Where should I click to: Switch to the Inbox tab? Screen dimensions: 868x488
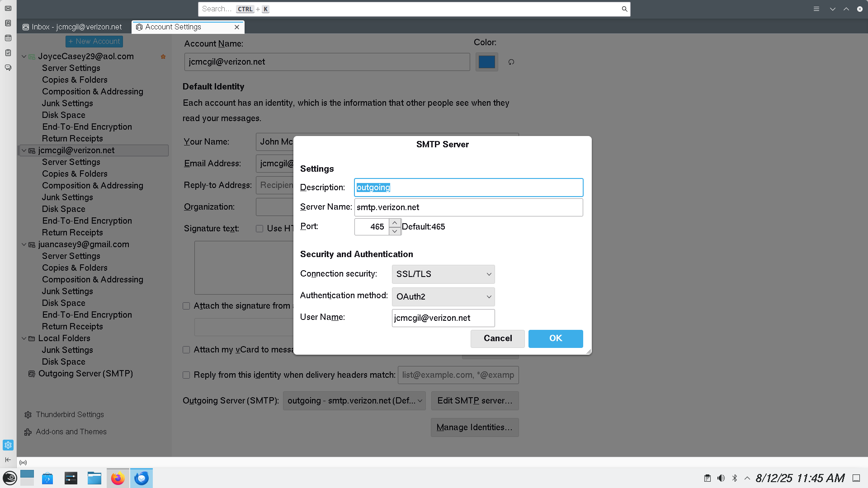(72, 27)
